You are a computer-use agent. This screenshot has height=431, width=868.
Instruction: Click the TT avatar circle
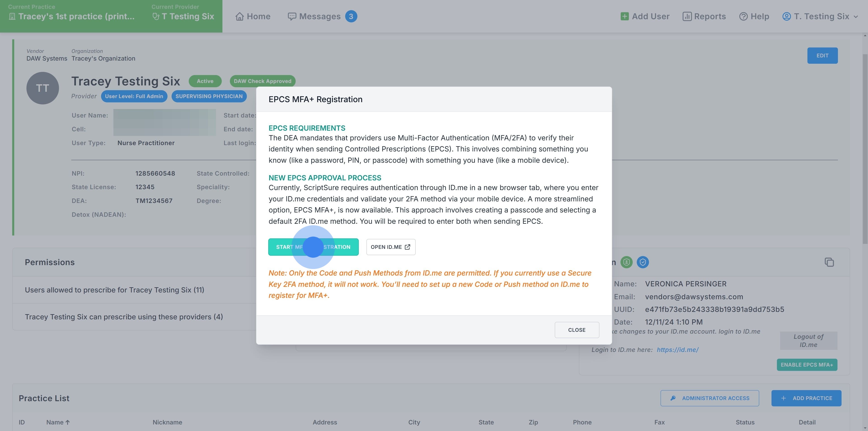point(43,88)
